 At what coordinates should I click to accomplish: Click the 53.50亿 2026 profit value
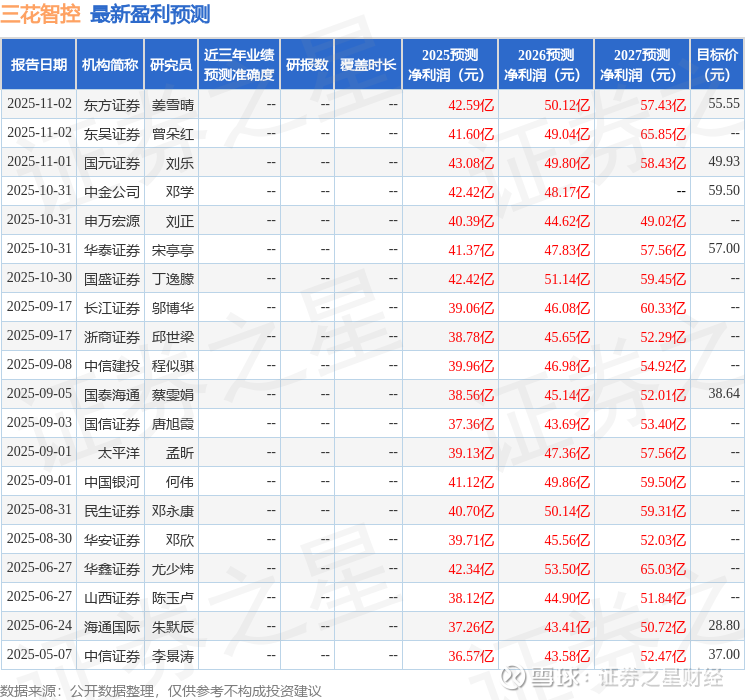tap(567, 569)
